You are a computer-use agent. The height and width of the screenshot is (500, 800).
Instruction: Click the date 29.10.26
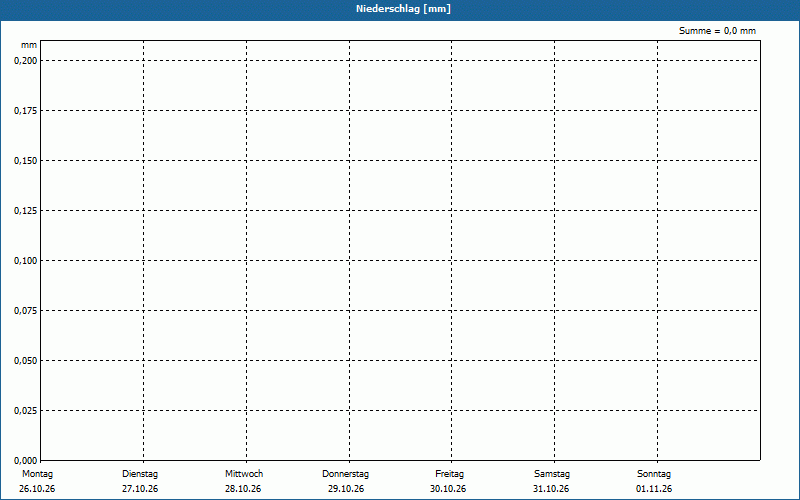(346, 489)
